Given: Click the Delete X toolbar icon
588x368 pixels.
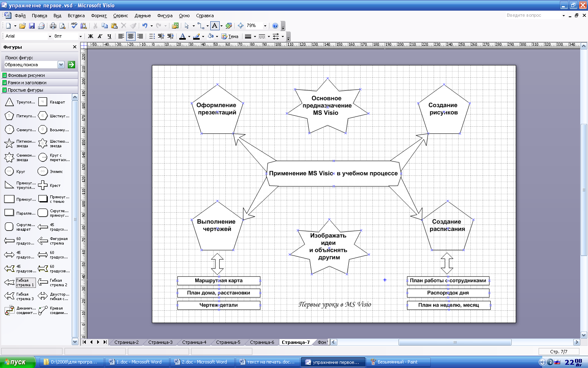Looking at the screenshot, I should click(124, 26).
